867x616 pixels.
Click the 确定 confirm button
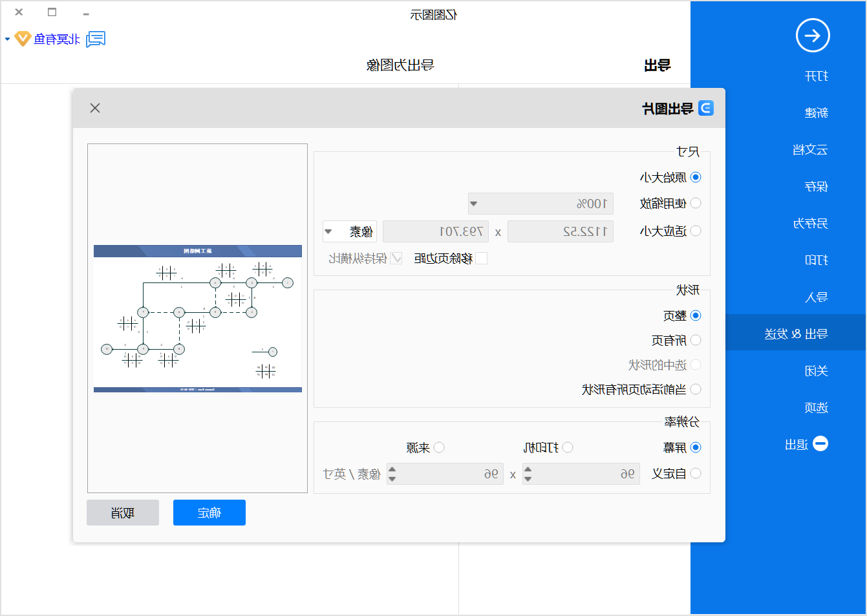tap(209, 513)
